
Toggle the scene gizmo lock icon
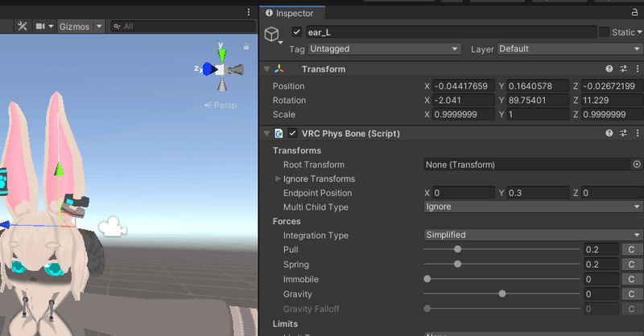(x=246, y=47)
